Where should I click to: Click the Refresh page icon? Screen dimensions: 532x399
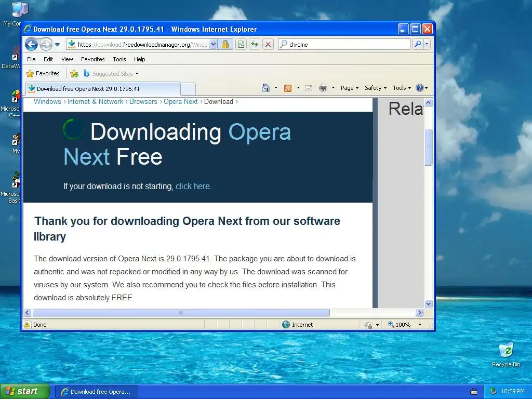255,45
